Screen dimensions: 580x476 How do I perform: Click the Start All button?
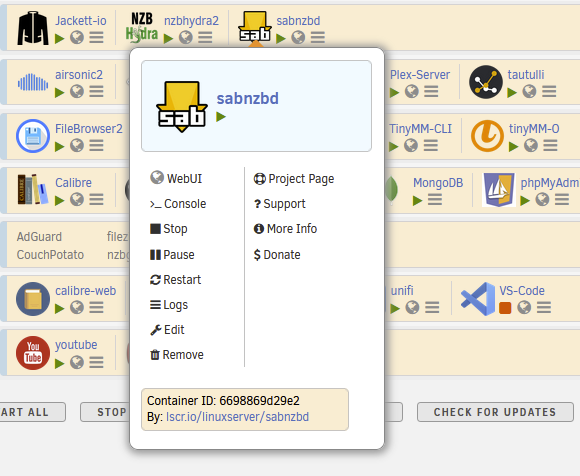pyautogui.click(x=33, y=412)
